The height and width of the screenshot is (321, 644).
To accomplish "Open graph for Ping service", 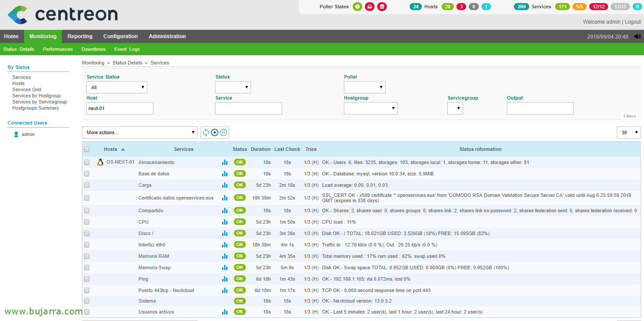I will [225, 279].
